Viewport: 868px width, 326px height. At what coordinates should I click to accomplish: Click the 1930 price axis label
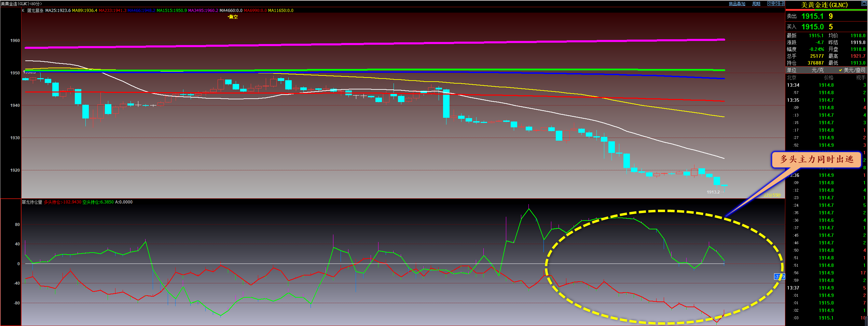click(x=15, y=138)
